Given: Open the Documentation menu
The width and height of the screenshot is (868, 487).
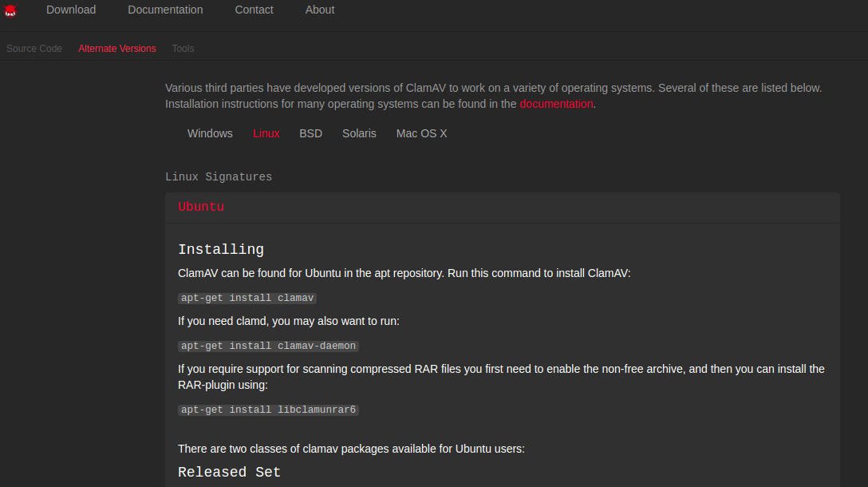Looking at the screenshot, I should coord(165,10).
